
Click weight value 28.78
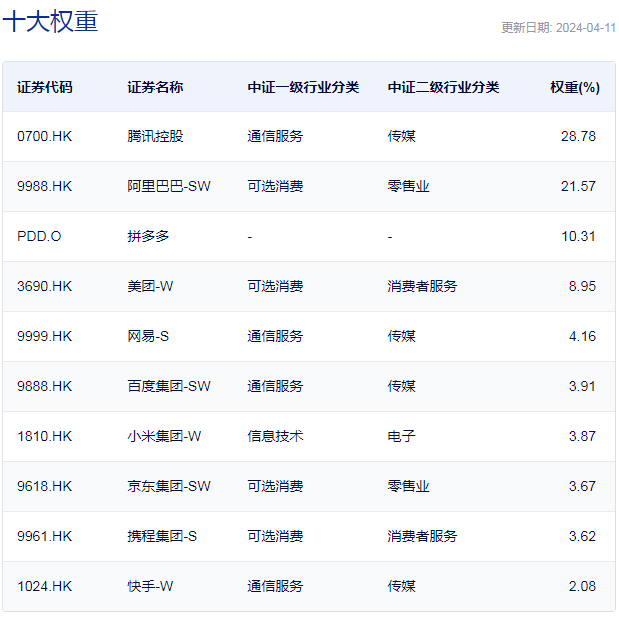(x=578, y=137)
